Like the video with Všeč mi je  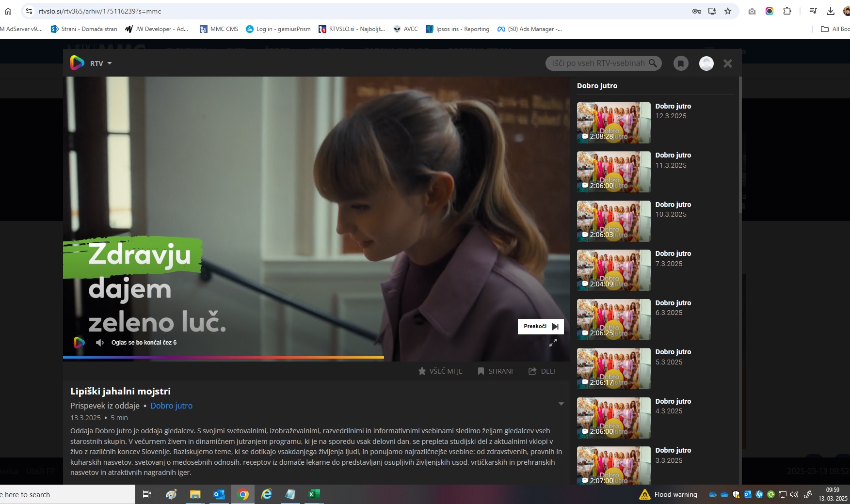coord(440,371)
